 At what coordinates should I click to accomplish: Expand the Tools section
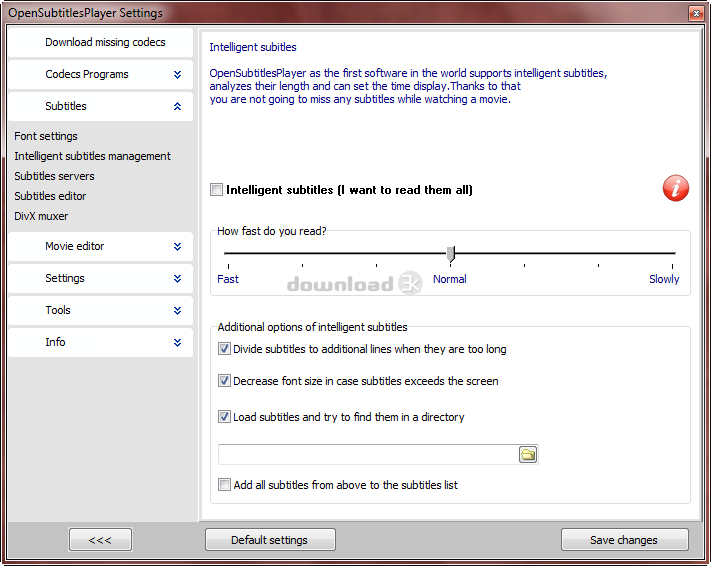click(101, 310)
